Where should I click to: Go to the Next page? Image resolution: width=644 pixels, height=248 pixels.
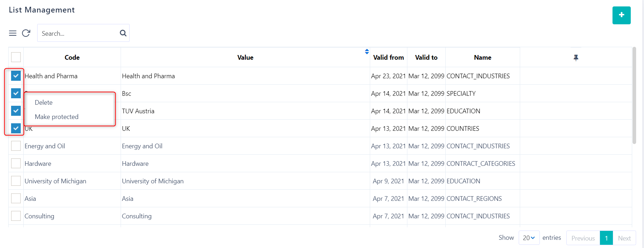coord(624,238)
